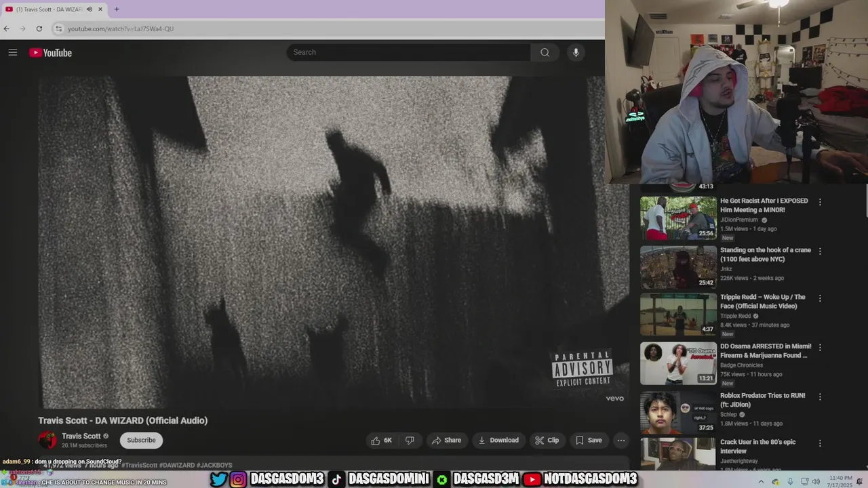The width and height of the screenshot is (868, 488).
Task: Open 'He Got Racist After I EXPOSED' thumbnail
Action: [x=678, y=218]
